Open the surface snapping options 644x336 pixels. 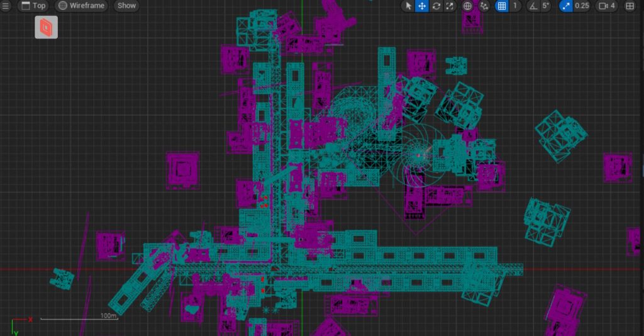pyautogui.click(x=484, y=6)
